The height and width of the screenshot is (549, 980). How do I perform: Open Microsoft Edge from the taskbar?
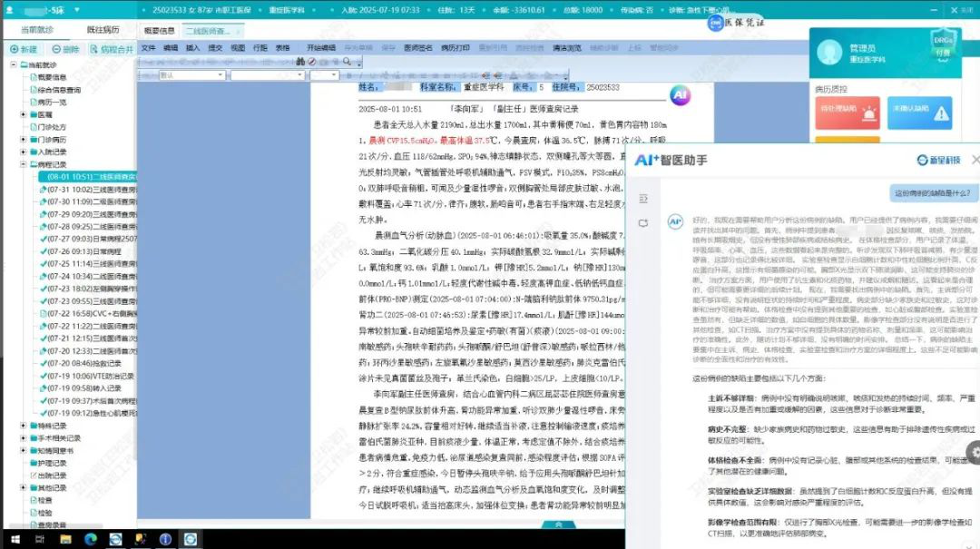pos(91,539)
